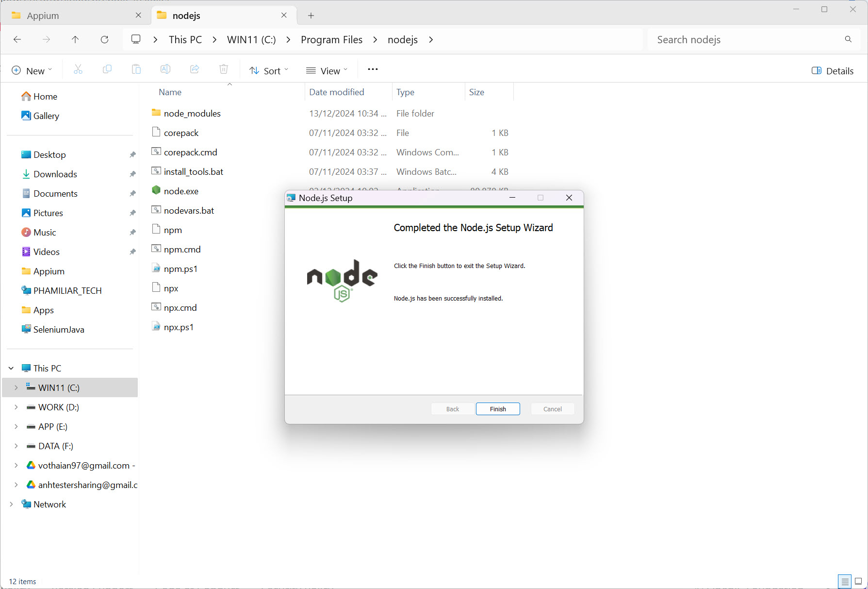Click the Copy toolbar icon

[107, 70]
